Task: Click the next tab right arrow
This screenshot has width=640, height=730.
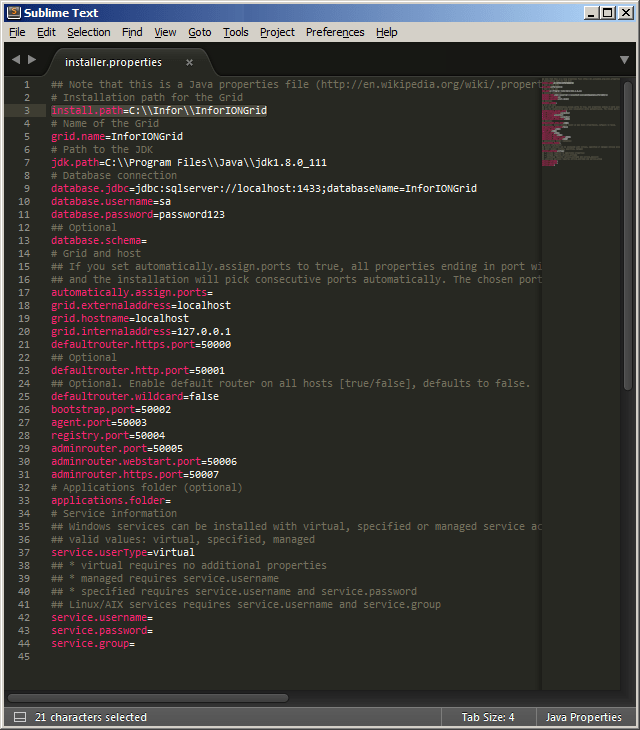Action: pos(31,60)
